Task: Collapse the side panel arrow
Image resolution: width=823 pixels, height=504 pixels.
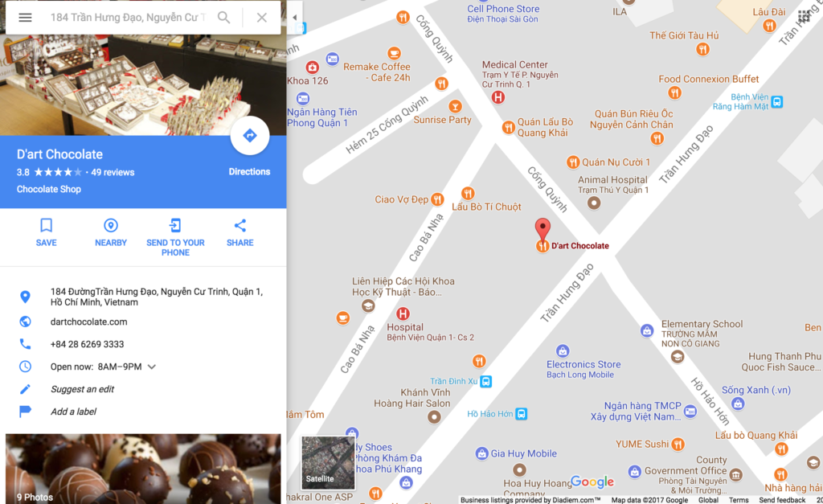Action: (x=294, y=18)
